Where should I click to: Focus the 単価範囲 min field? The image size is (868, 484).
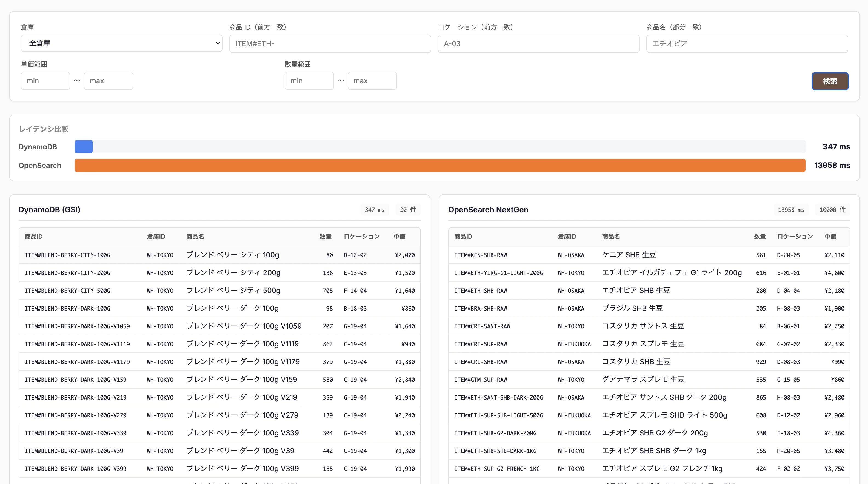45,81
